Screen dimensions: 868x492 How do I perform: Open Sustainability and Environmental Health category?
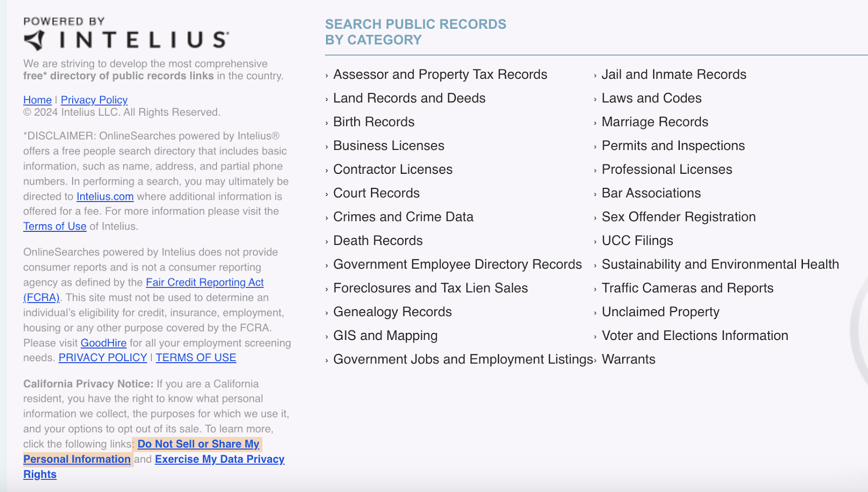point(720,264)
